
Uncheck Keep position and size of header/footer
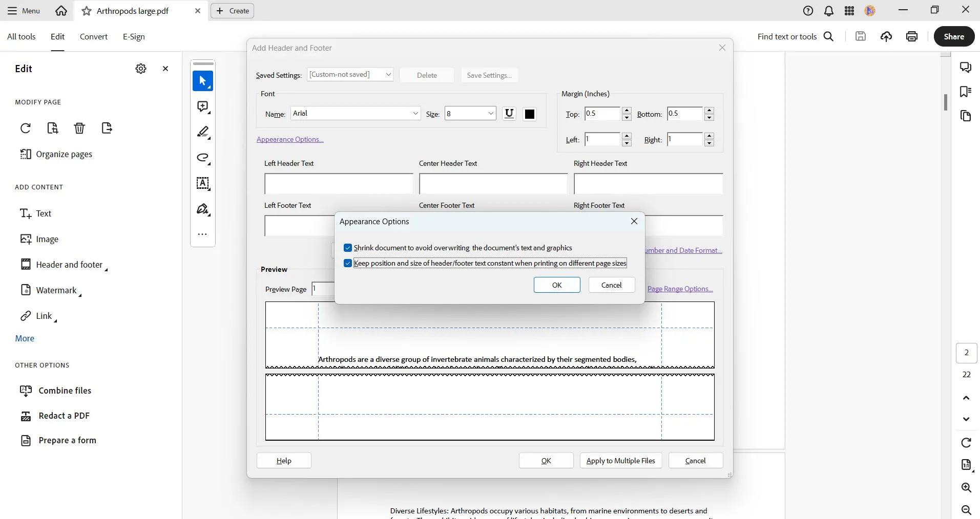tap(348, 263)
